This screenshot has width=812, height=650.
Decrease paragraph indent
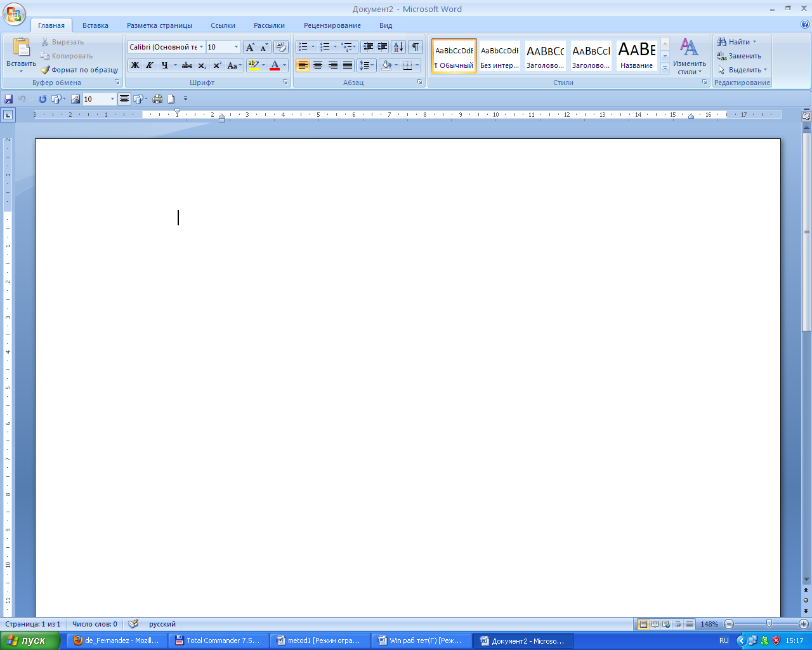tap(368, 47)
